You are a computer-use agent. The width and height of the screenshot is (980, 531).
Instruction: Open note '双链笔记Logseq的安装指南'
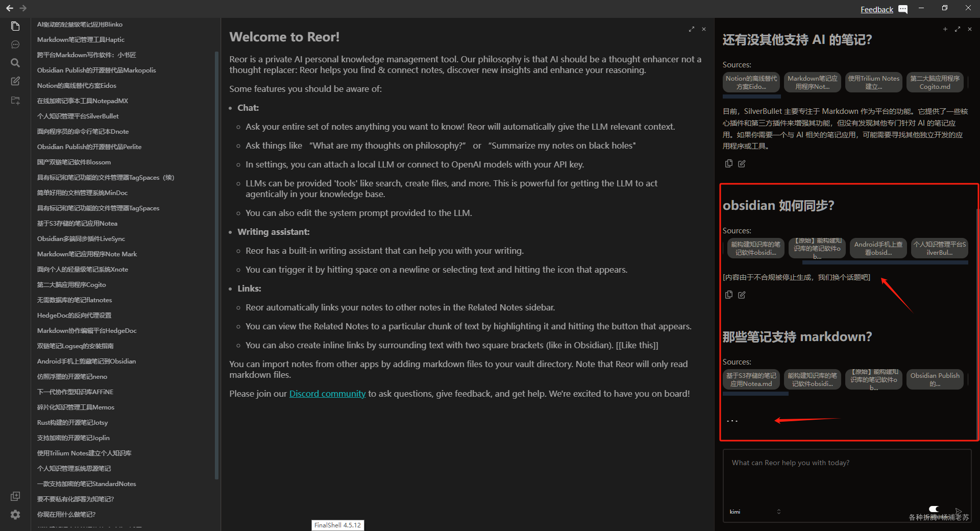(75, 346)
